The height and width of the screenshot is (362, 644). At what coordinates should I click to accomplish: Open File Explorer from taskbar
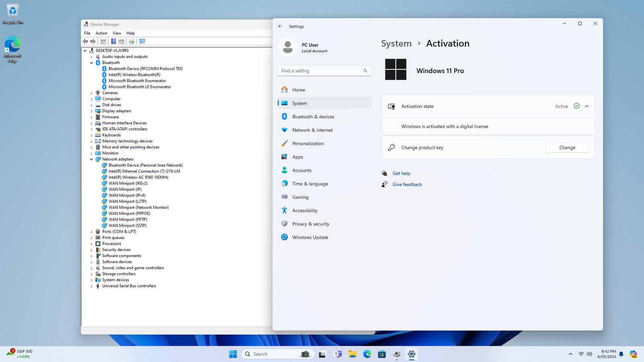coord(353,354)
